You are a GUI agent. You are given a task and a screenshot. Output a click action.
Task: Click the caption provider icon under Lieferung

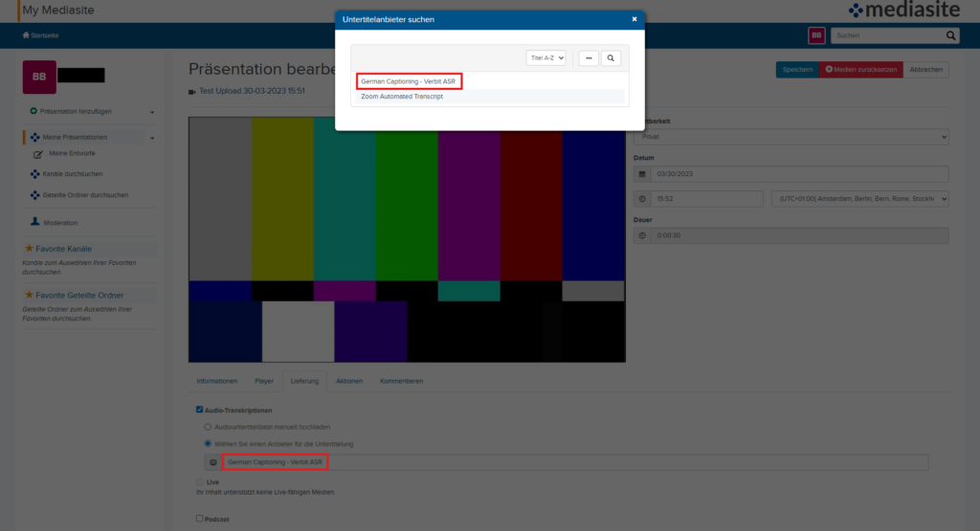tap(213, 462)
